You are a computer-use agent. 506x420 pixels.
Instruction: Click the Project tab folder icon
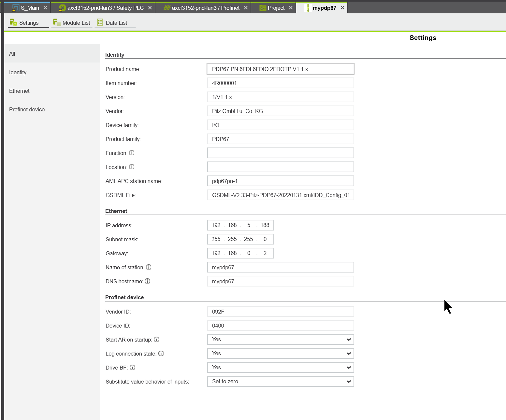click(263, 8)
